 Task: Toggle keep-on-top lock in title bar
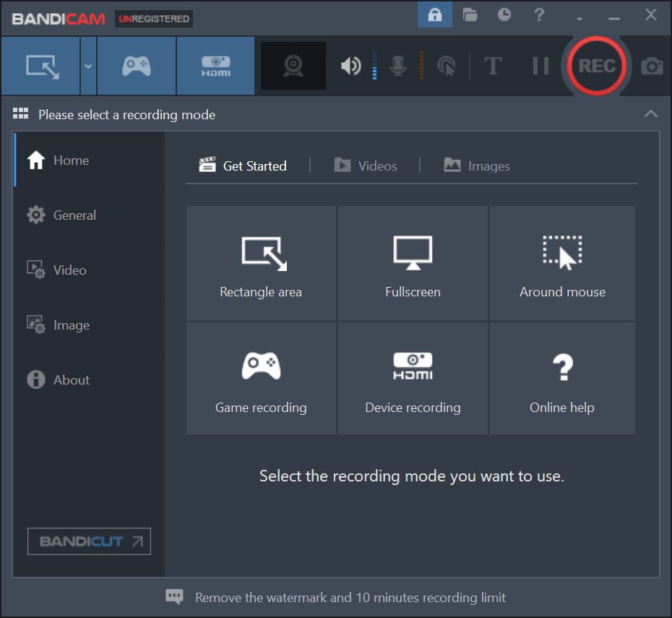click(x=434, y=14)
